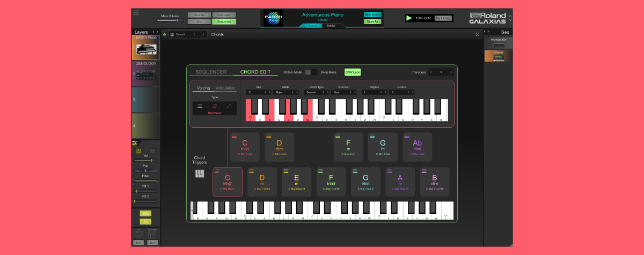This screenshot has height=255, width=644.
Task: Open My Library
Action: pyautogui.click(x=443, y=18)
